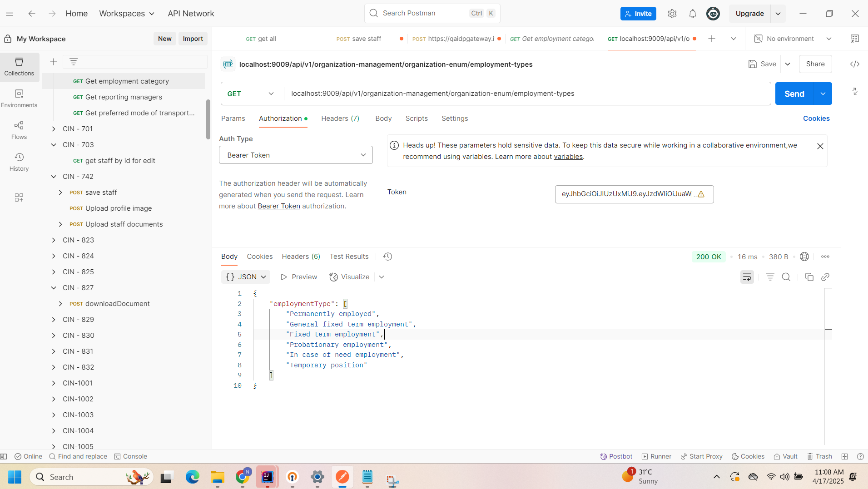Image resolution: width=868 pixels, height=489 pixels.
Task: Open the configure workspace sidebar grid icon
Action: coord(19,198)
